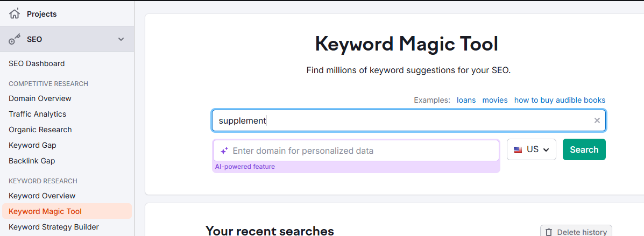644x236 pixels.
Task: Click the US flag icon
Action: [518, 149]
